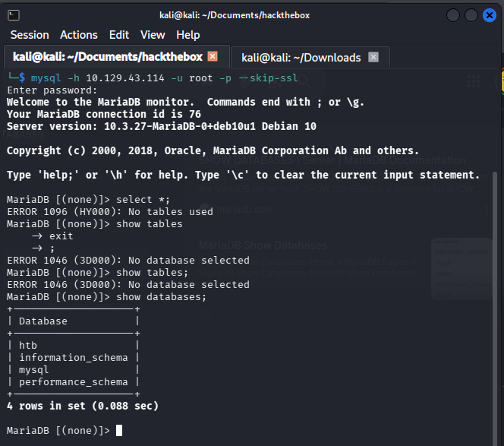This screenshot has width=504, height=446.
Task: Click the terminal window minimize button
Action: 453,15
